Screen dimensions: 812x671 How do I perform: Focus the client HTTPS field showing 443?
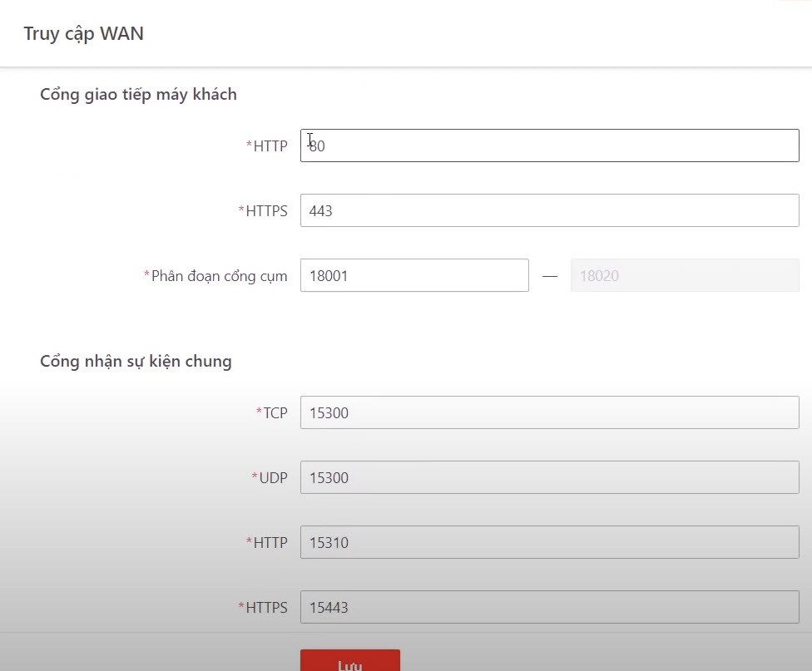(549, 210)
